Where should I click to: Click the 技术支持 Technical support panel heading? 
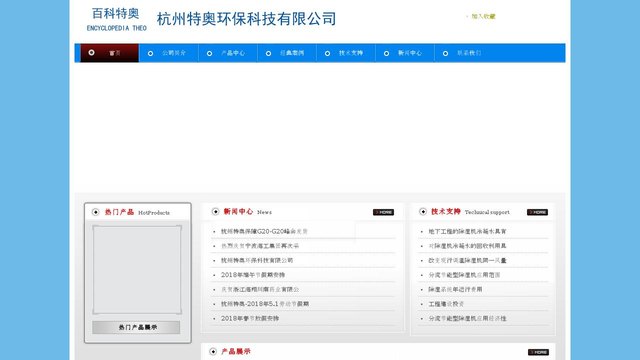[470, 212]
